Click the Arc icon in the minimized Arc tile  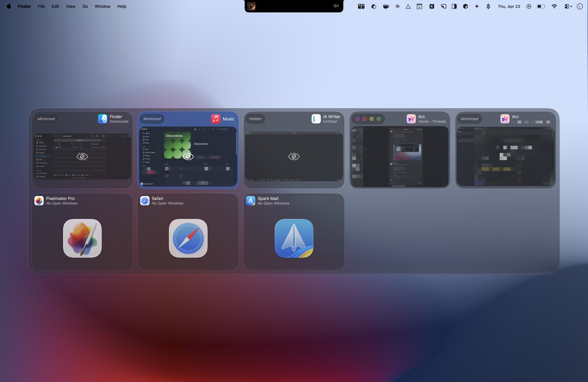[x=505, y=119]
